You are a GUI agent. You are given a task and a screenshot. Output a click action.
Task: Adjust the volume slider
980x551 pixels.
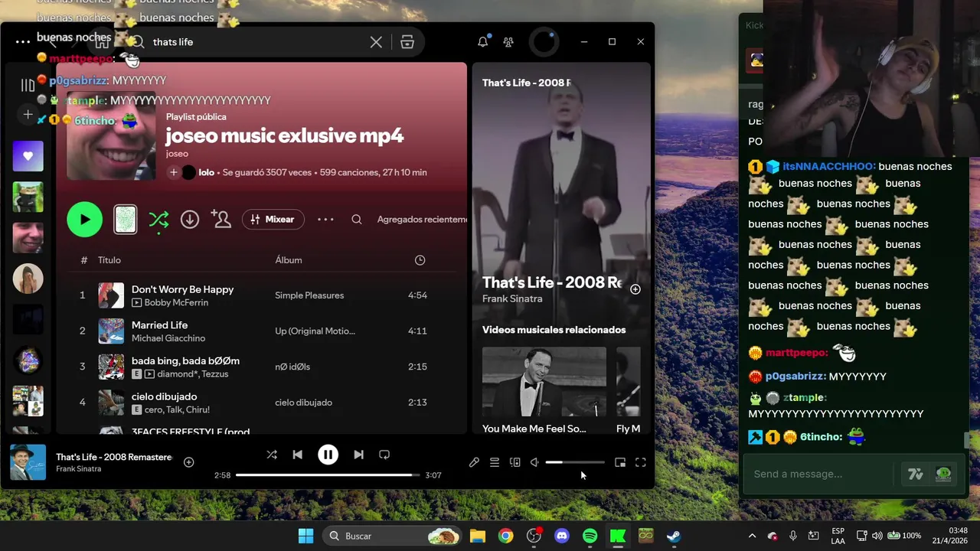574,462
